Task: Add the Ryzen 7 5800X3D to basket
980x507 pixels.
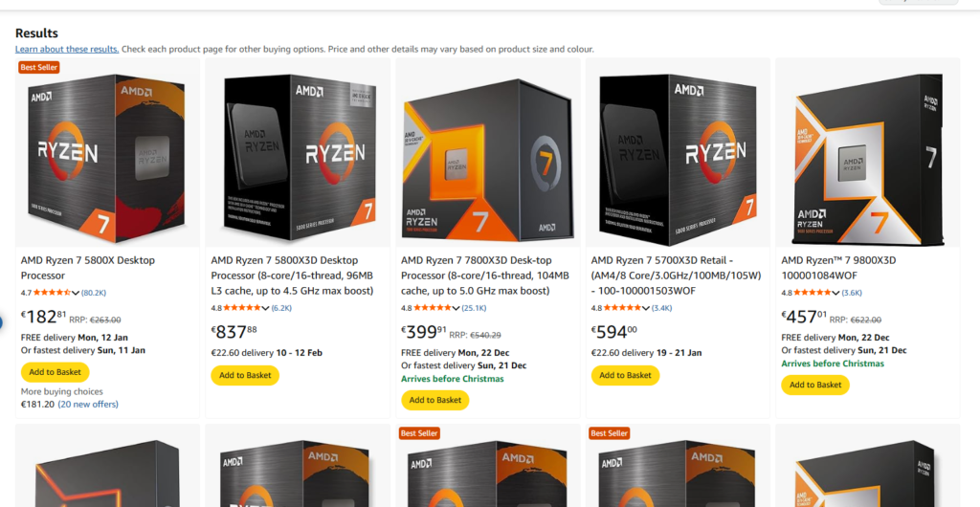Action: click(245, 375)
